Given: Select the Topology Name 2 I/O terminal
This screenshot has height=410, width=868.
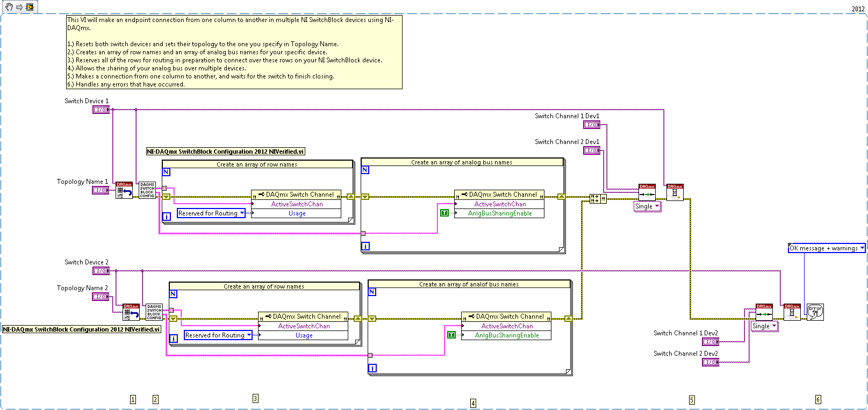Looking at the screenshot, I should 101,297.
